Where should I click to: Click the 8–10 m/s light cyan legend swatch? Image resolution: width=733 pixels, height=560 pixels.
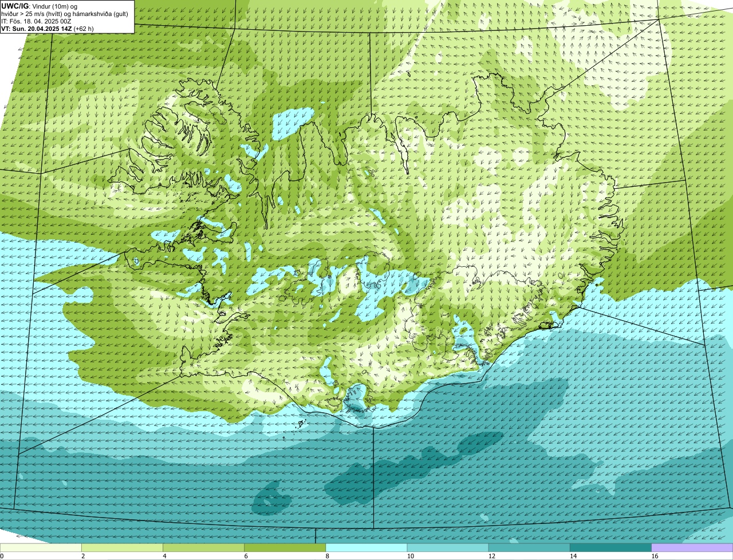[366, 548]
